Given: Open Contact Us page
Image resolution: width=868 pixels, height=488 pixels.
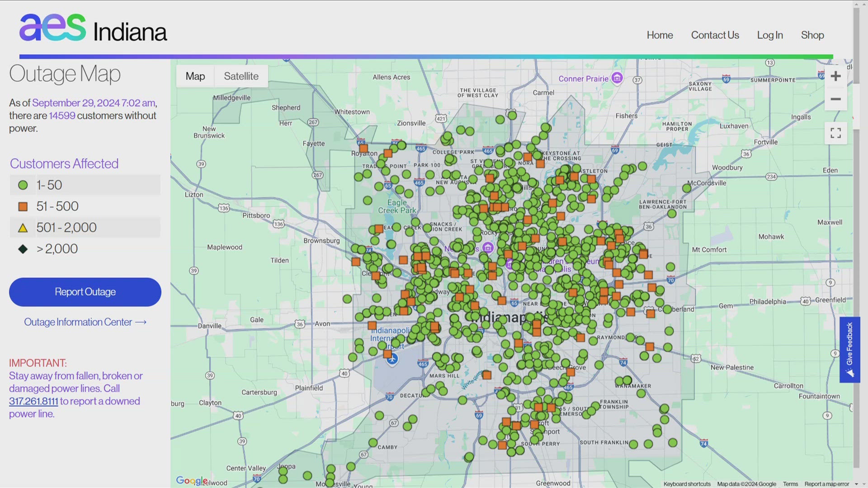Looking at the screenshot, I should (x=715, y=35).
